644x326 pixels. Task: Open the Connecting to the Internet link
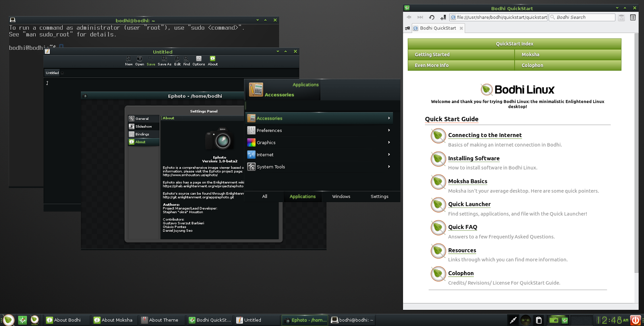485,135
